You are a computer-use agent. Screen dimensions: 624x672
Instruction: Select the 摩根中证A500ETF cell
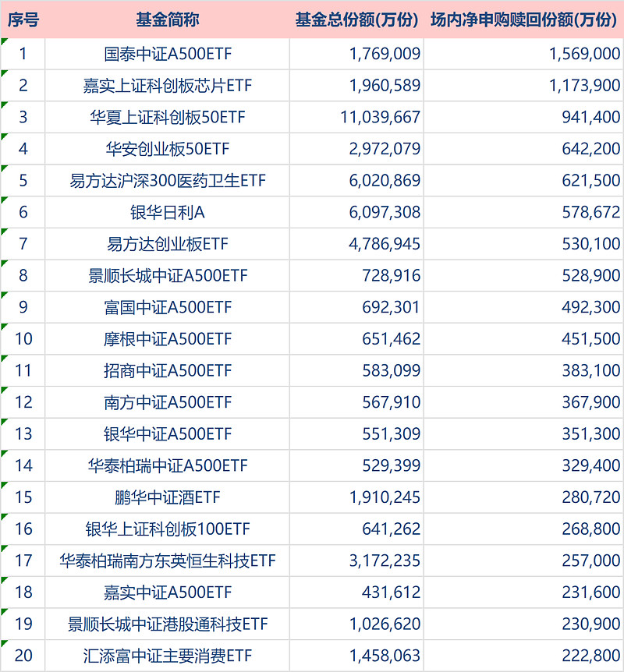pyautogui.click(x=167, y=339)
